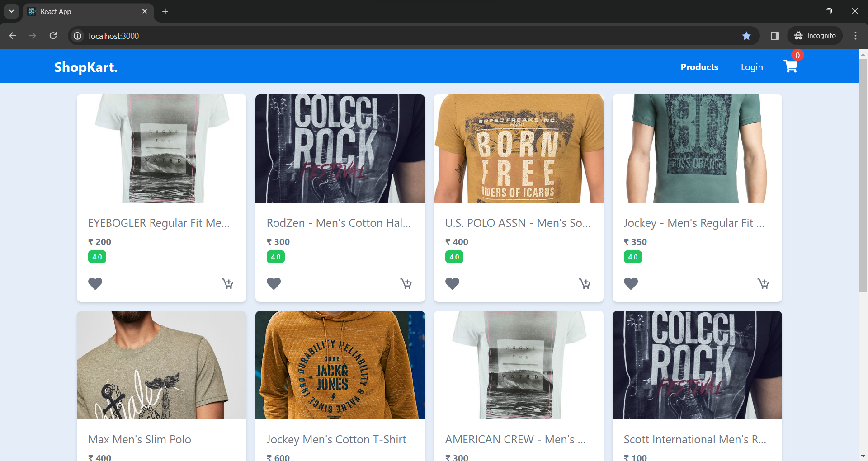Click the EYEBOGLER Regular Fit Me... title
The width and height of the screenshot is (868, 461).
click(159, 223)
